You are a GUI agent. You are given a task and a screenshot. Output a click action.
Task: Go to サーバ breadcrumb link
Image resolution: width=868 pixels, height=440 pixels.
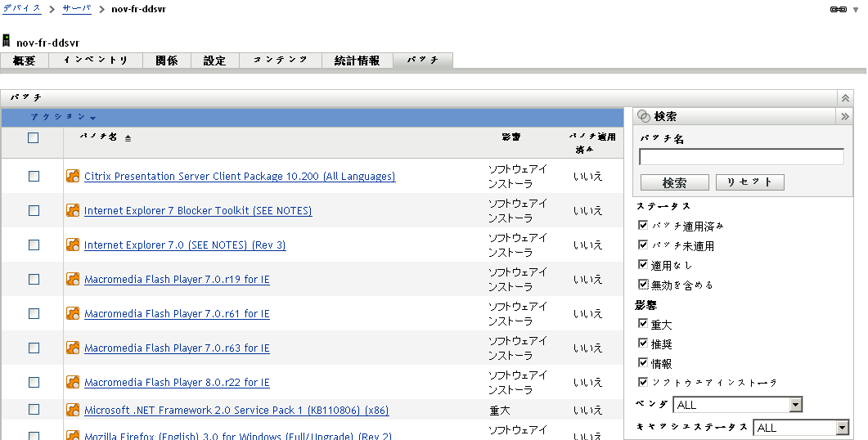pyautogui.click(x=76, y=8)
